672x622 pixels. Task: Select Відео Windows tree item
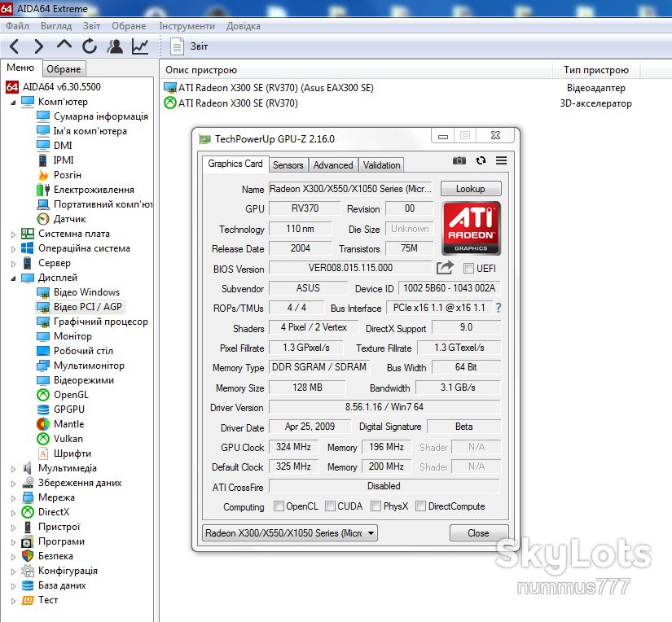(x=78, y=292)
